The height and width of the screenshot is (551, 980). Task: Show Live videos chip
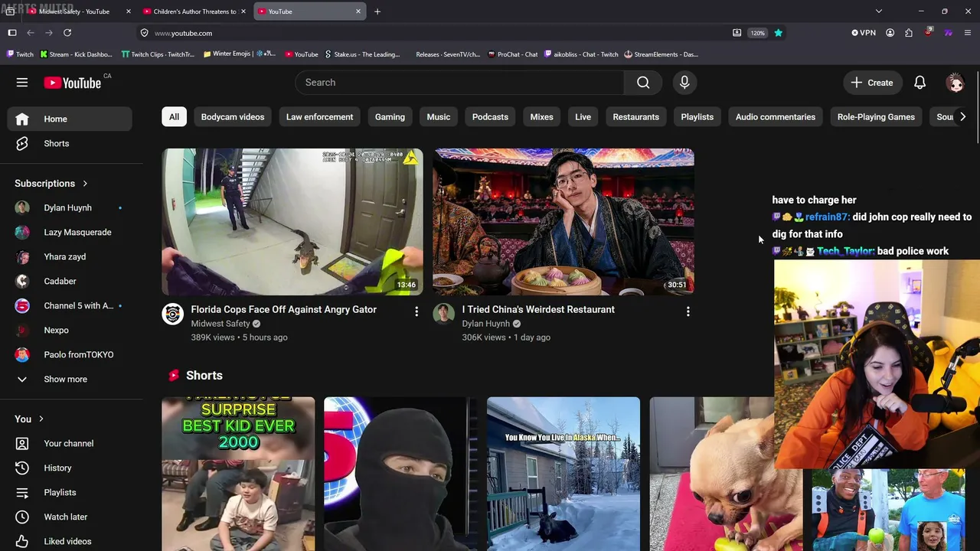pyautogui.click(x=583, y=117)
